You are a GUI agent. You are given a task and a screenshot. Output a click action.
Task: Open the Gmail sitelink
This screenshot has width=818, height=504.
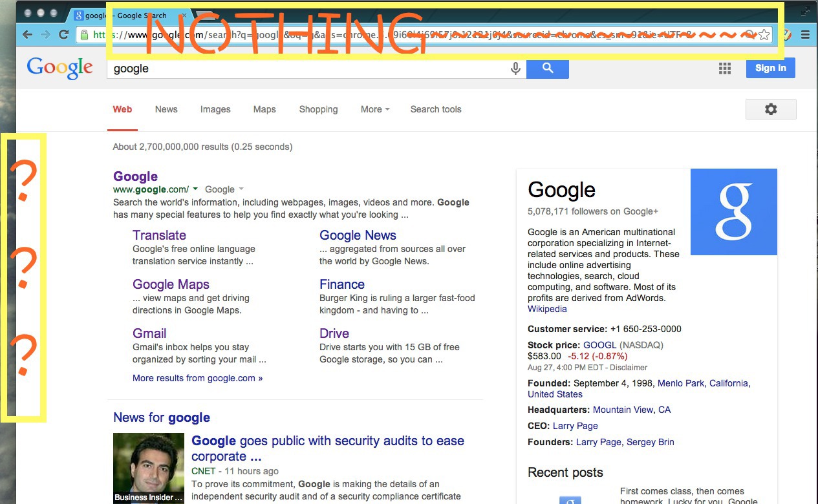149,333
